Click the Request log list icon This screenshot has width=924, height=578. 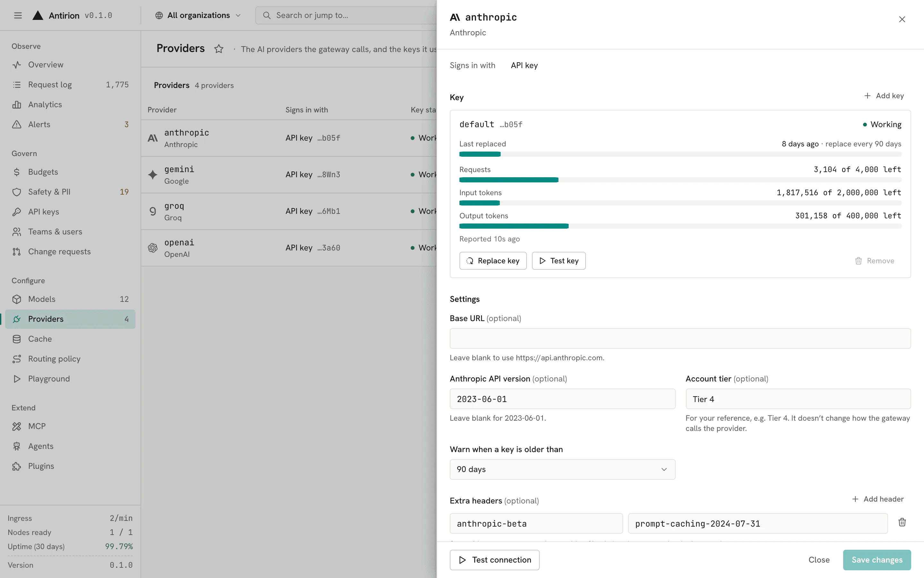tap(17, 84)
